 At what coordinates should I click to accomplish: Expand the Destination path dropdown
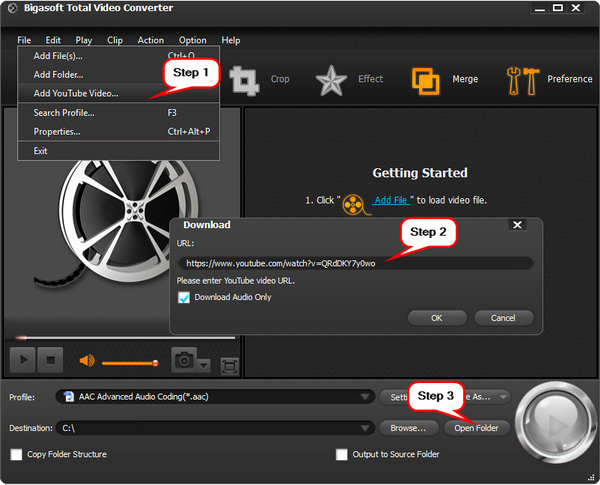[x=365, y=428]
